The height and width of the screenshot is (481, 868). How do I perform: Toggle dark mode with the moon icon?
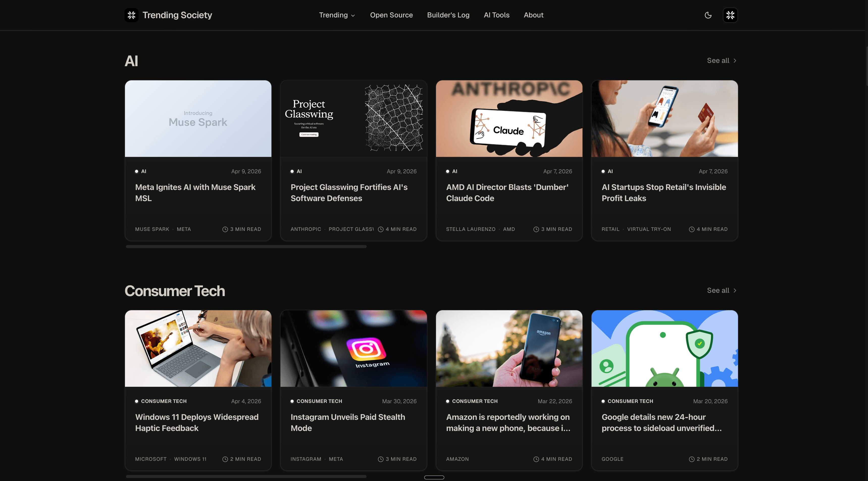708,15
